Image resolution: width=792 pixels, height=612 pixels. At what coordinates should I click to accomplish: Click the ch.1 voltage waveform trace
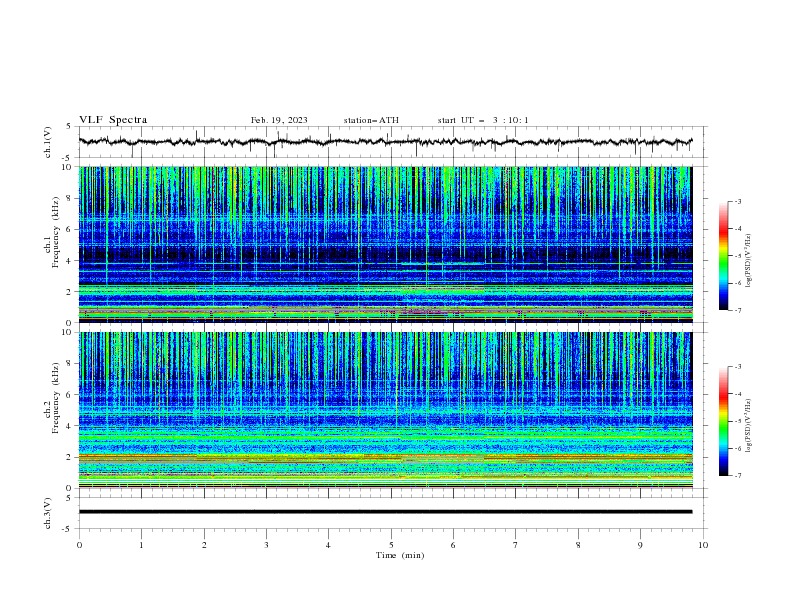click(385, 142)
